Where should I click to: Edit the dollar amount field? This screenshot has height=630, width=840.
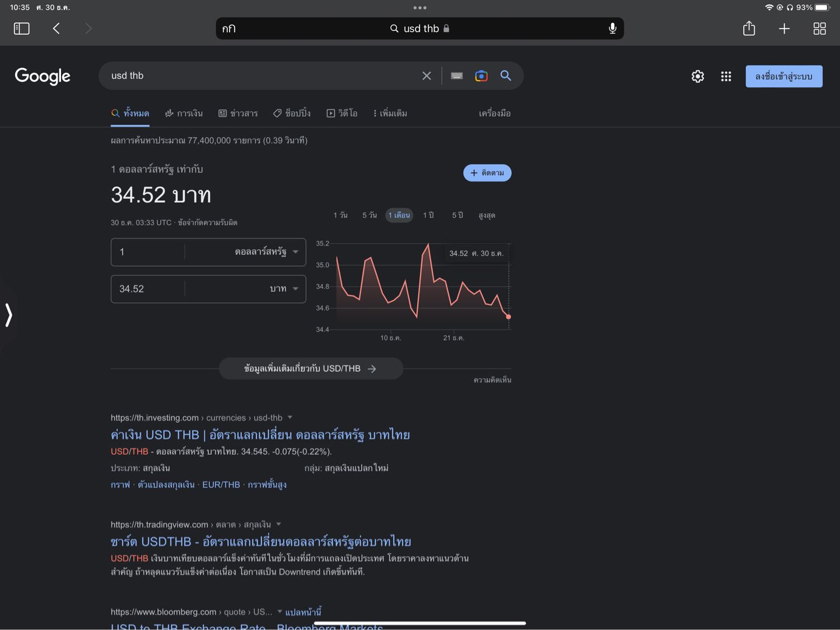coord(148,252)
